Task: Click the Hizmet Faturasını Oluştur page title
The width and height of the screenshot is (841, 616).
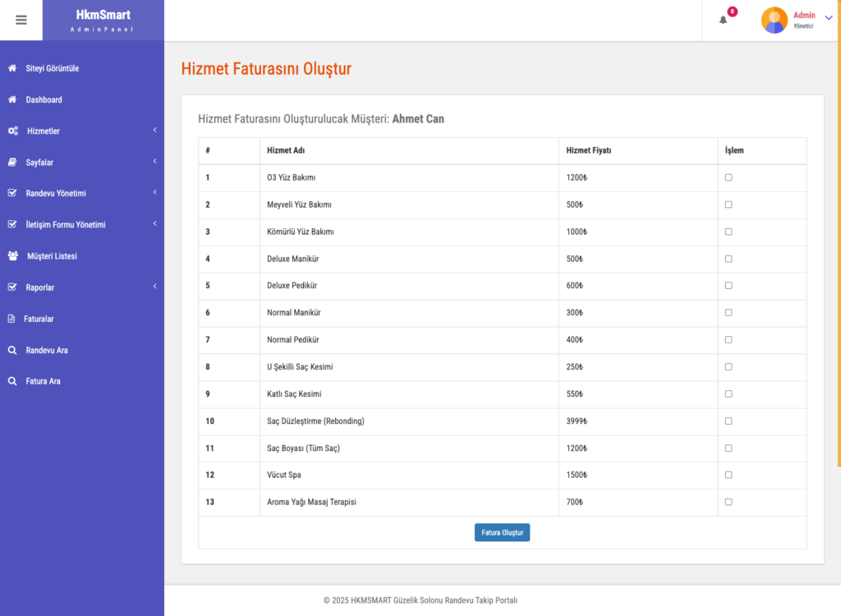Action: pyautogui.click(x=266, y=69)
